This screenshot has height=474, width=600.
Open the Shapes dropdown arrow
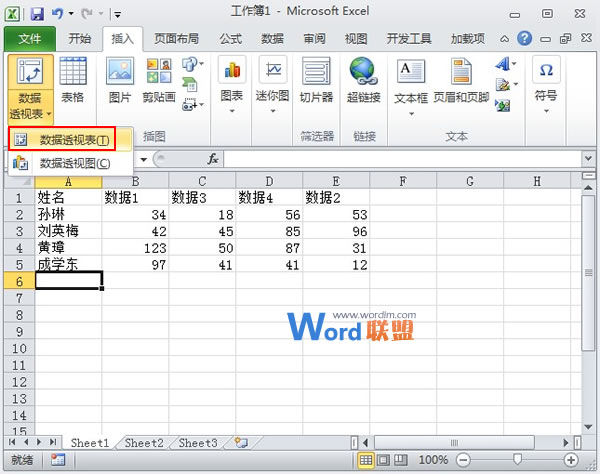pyautogui.click(x=202, y=64)
